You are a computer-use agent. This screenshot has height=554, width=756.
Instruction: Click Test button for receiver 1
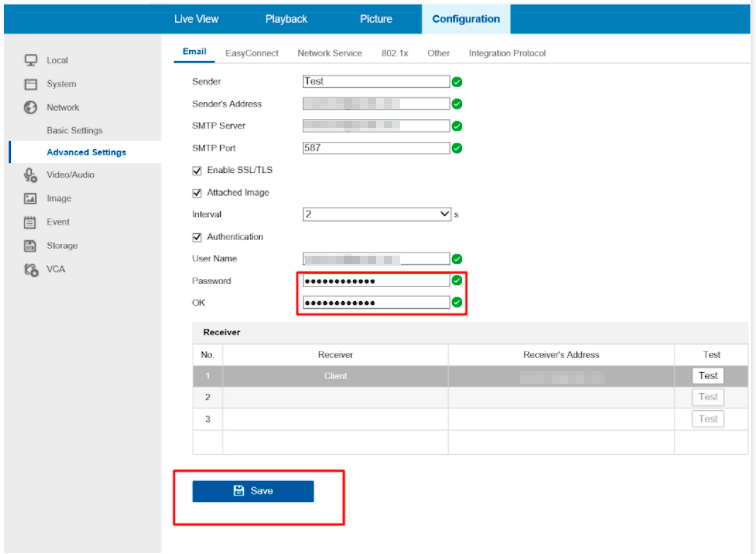[x=708, y=376]
